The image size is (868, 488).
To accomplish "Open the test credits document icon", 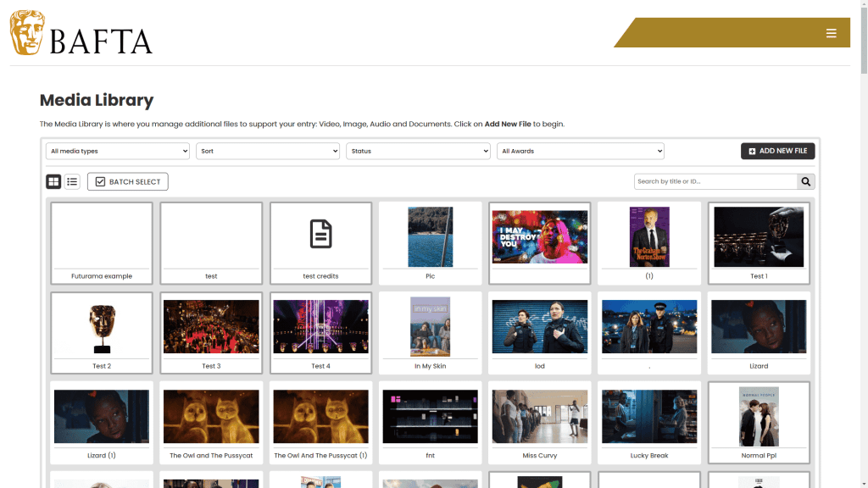I will (320, 234).
